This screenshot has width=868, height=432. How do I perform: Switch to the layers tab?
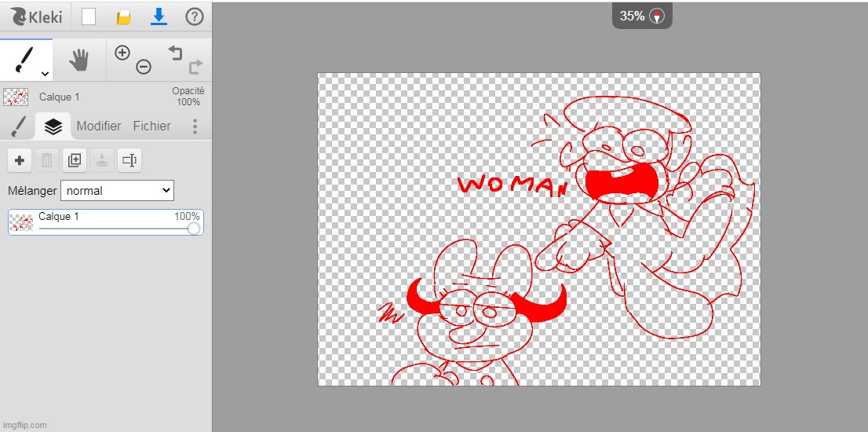(53, 126)
